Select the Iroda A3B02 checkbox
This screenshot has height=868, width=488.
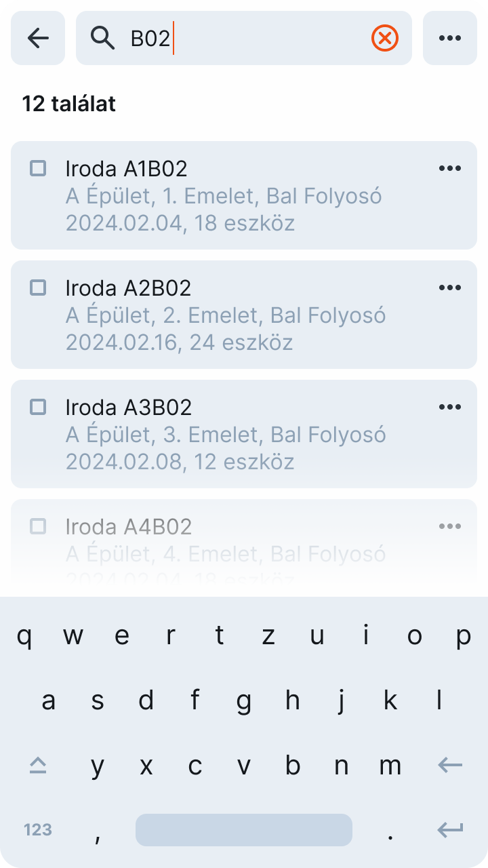[38, 407]
